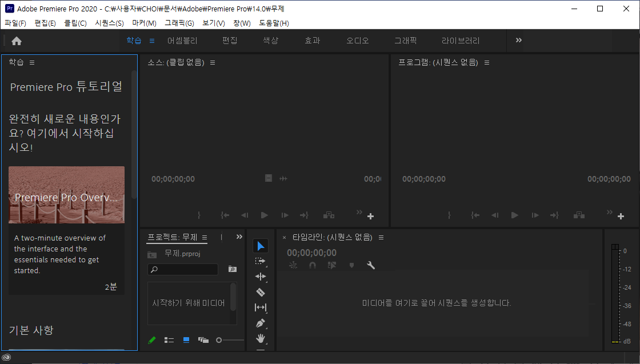
Task: Go to In point in Program monitor
Action: [475, 215]
